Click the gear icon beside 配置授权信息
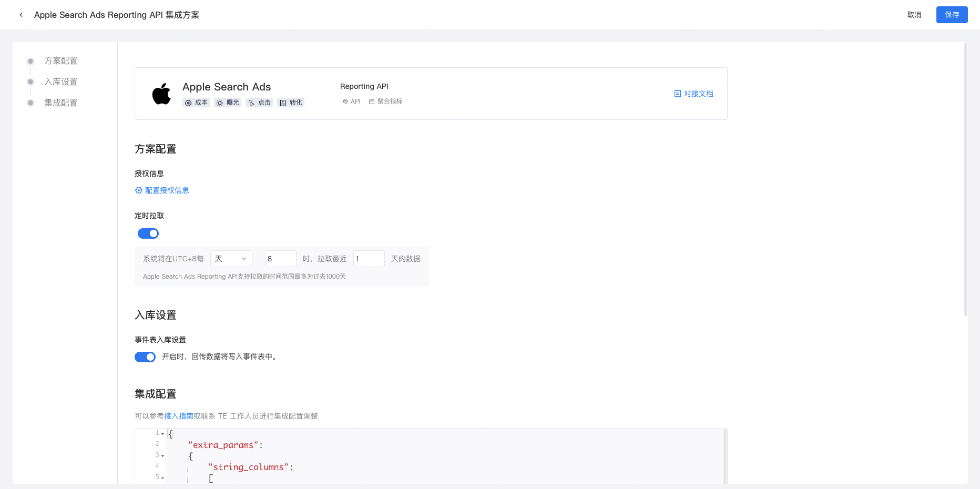Image resolution: width=980 pixels, height=489 pixels. tap(139, 190)
